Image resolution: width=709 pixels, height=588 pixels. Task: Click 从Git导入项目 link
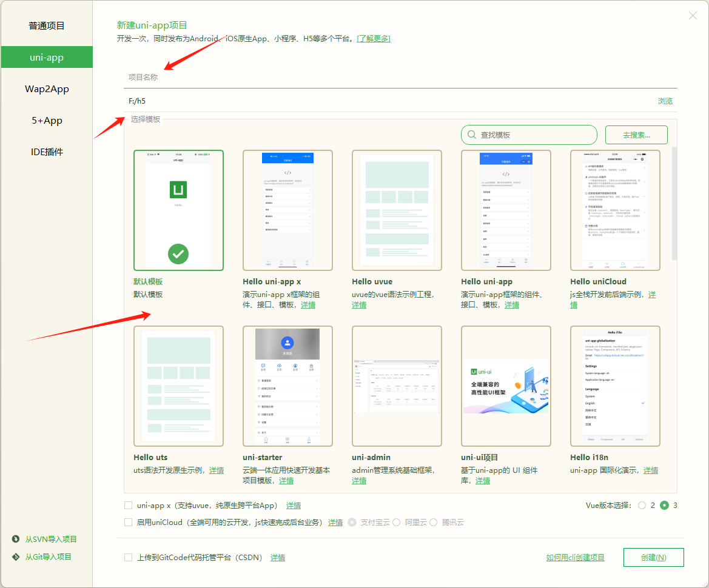pyautogui.click(x=49, y=557)
